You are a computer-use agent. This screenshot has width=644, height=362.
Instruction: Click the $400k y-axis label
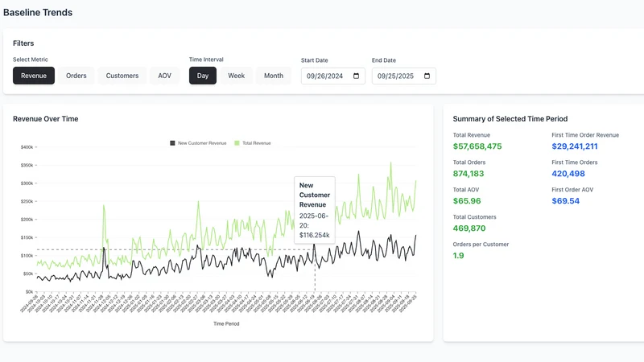pyautogui.click(x=27, y=147)
